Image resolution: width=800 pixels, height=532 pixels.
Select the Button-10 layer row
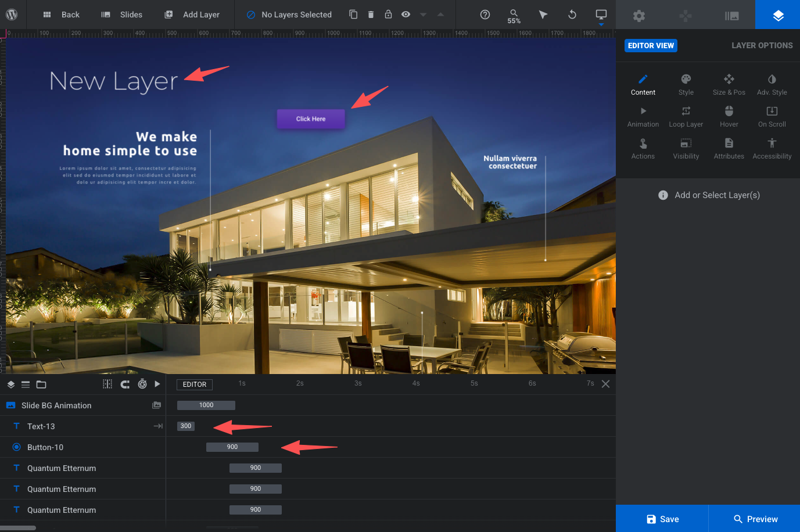click(x=45, y=447)
